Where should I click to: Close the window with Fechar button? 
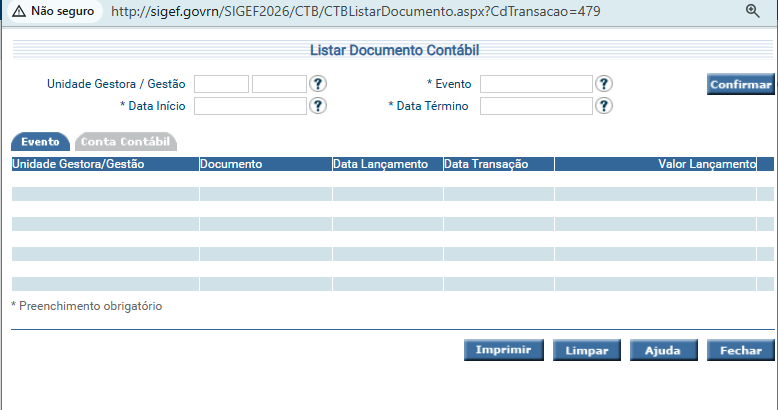click(x=740, y=350)
